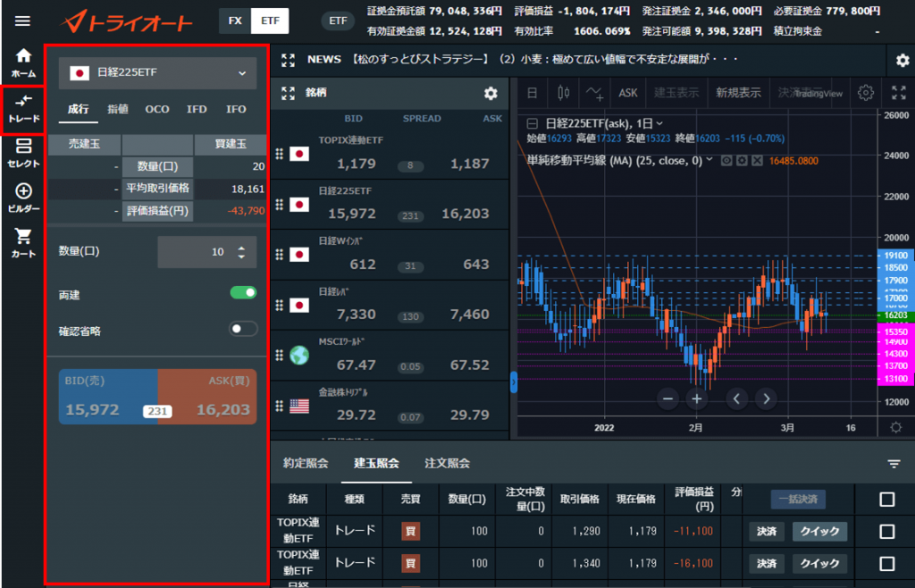
Task: Open the 日 timeframe selector on chart
Action: (533, 93)
